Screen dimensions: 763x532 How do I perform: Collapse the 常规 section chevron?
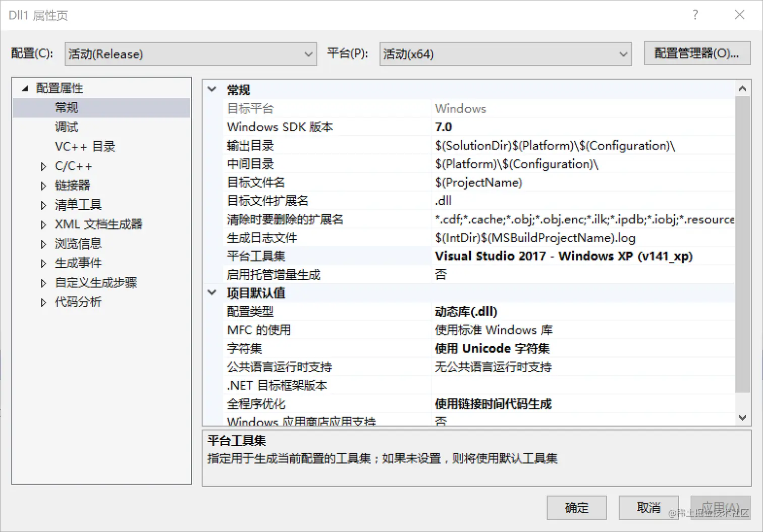[x=211, y=89]
